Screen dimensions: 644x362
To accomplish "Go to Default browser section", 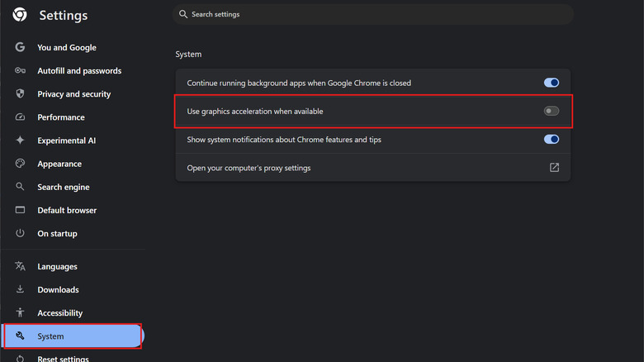I will click(67, 210).
